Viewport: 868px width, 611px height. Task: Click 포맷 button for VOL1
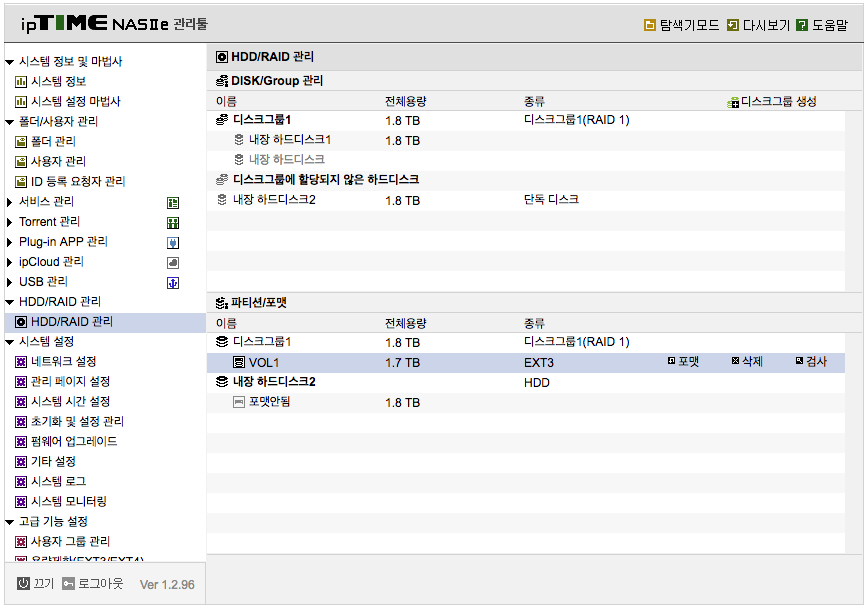click(683, 361)
